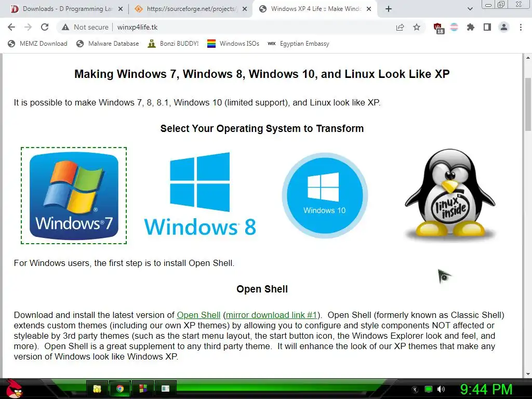Open the Extensions puzzle piece menu
The image size is (532, 399).
click(470, 27)
